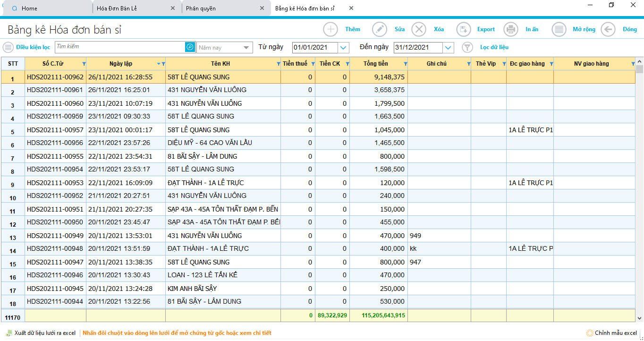Click the Sửa pencil edit icon

(380, 29)
